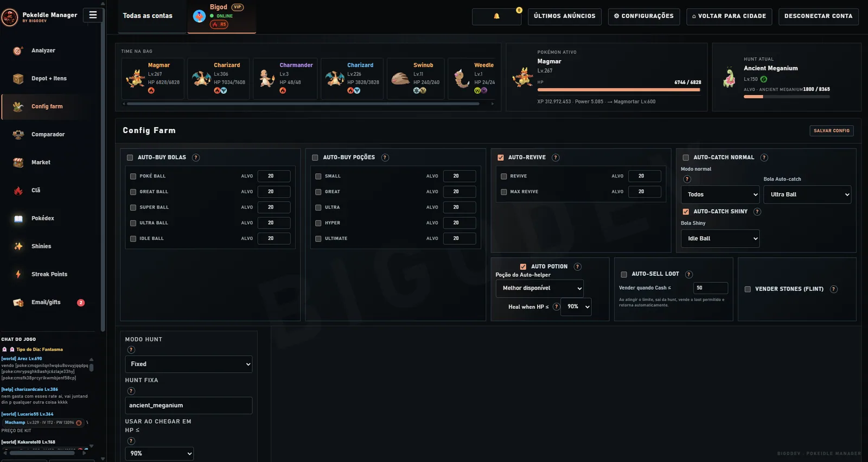Screen dimensions: 868x462
Task: Open the MODO HUNT 'Fixed' dropdown
Action: pos(189,364)
